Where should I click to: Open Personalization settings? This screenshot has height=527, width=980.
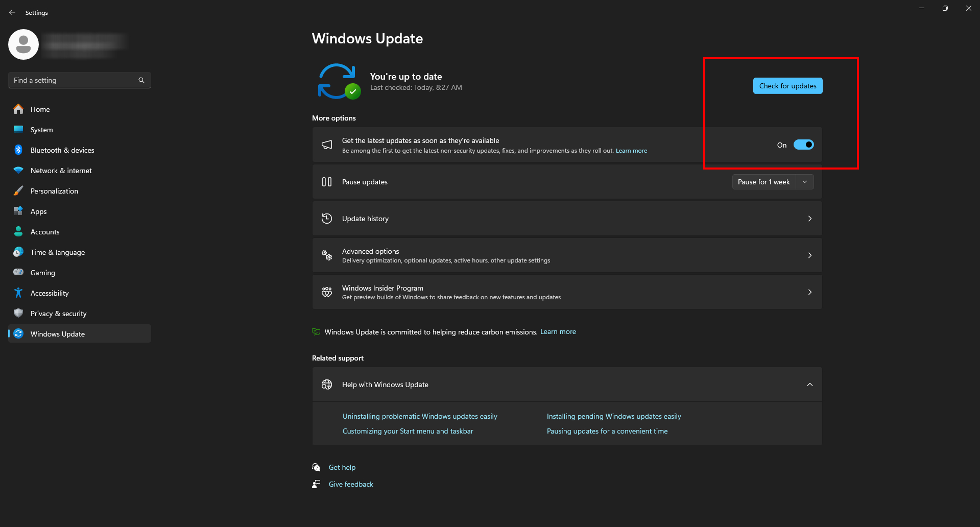[x=80, y=191]
